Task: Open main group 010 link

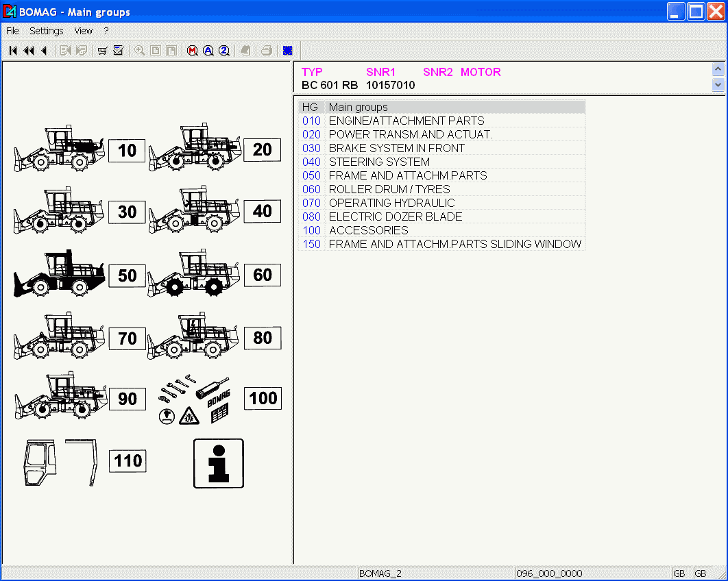Action: click(x=311, y=121)
